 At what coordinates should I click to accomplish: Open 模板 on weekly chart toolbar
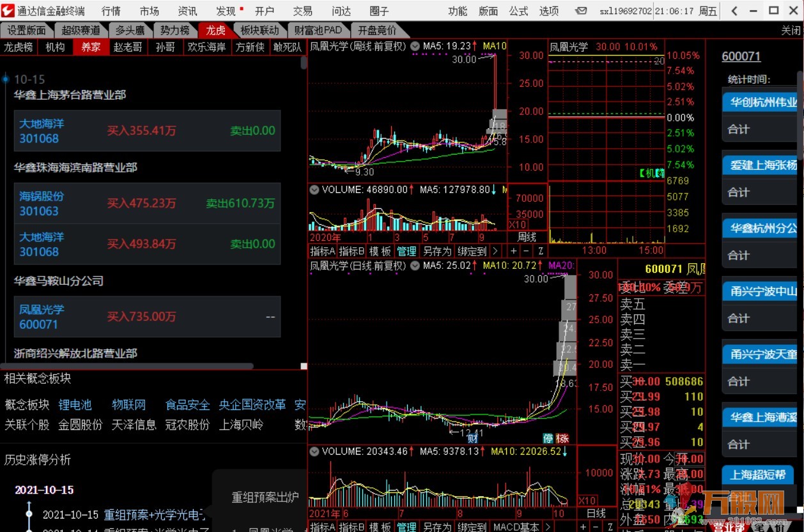[380, 251]
